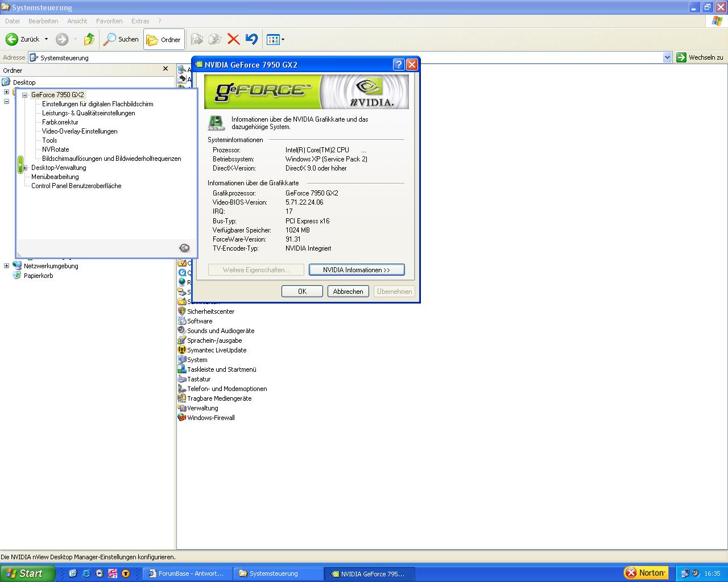Open the Windows-Firewall icon

182,418
